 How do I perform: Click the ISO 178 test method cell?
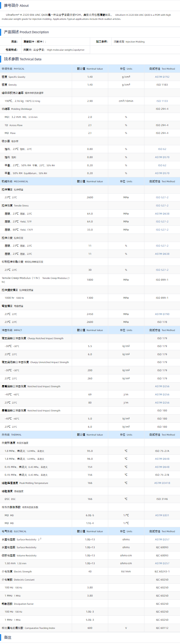click(x=162, y=322)
